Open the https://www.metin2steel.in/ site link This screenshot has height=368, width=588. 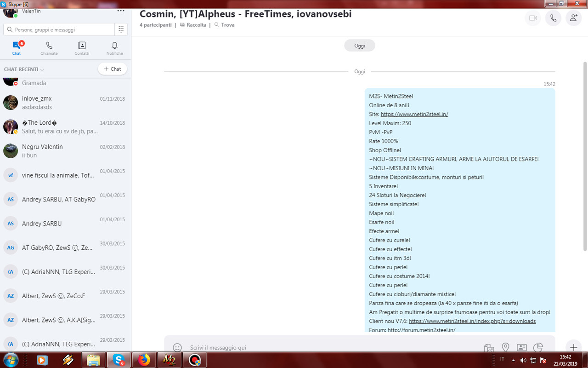click(414, 114)
